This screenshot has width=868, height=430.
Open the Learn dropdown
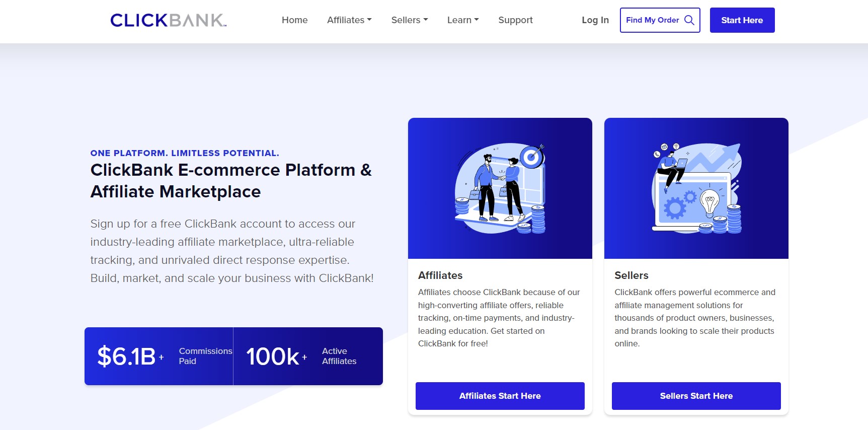pos(463,20)
